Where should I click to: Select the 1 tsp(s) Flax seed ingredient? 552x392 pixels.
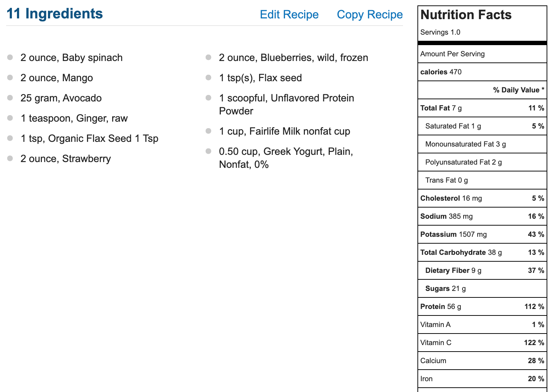(x=260, y=78)
